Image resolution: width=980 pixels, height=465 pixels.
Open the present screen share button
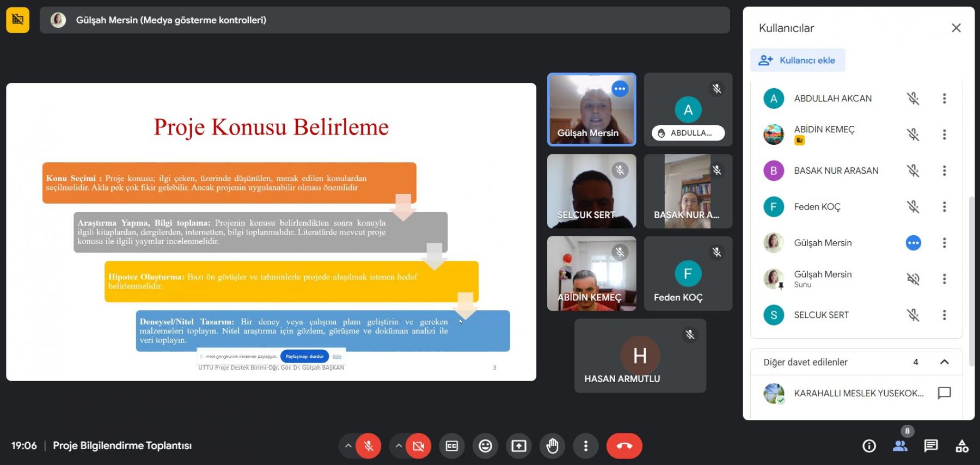[518, 446]
